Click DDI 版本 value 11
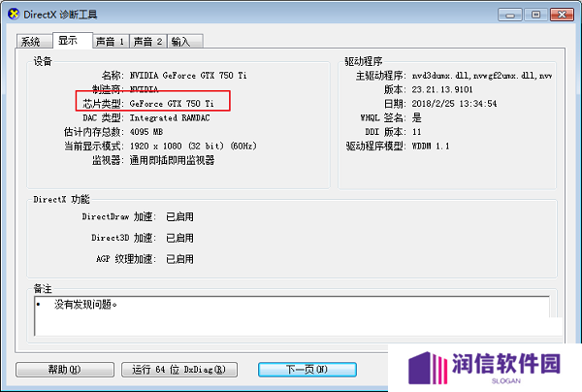Viewport: 582px width, 392px height. [416, 132]
